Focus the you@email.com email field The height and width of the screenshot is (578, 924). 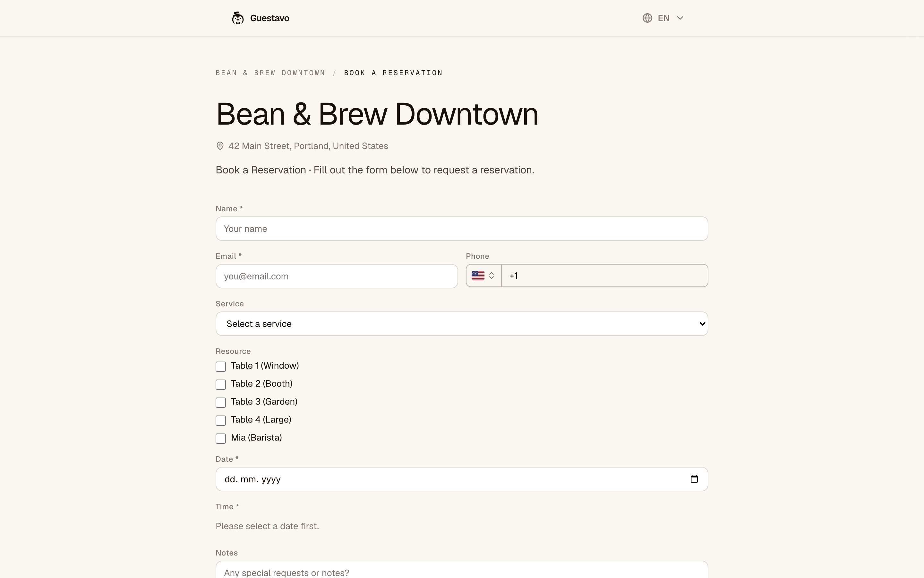pos(337,276)
